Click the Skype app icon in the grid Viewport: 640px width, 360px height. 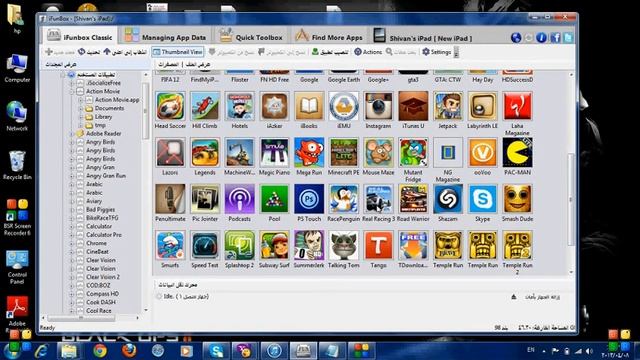[x=482, y=199]
